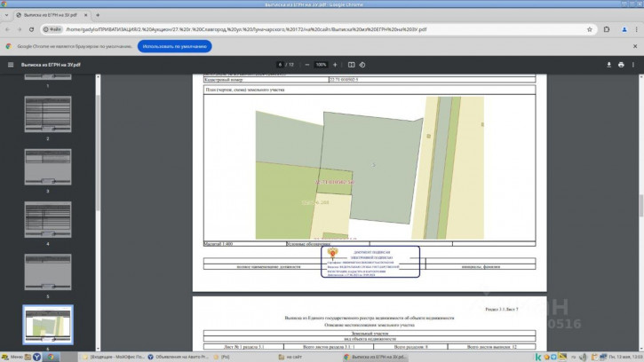Click the page number input field

[x=280, y=65]
